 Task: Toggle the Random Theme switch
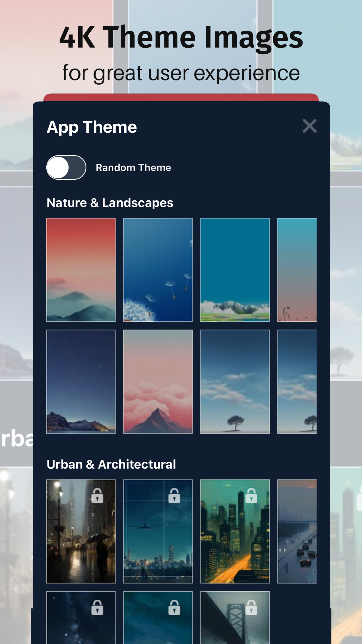(x=66, y=167)
